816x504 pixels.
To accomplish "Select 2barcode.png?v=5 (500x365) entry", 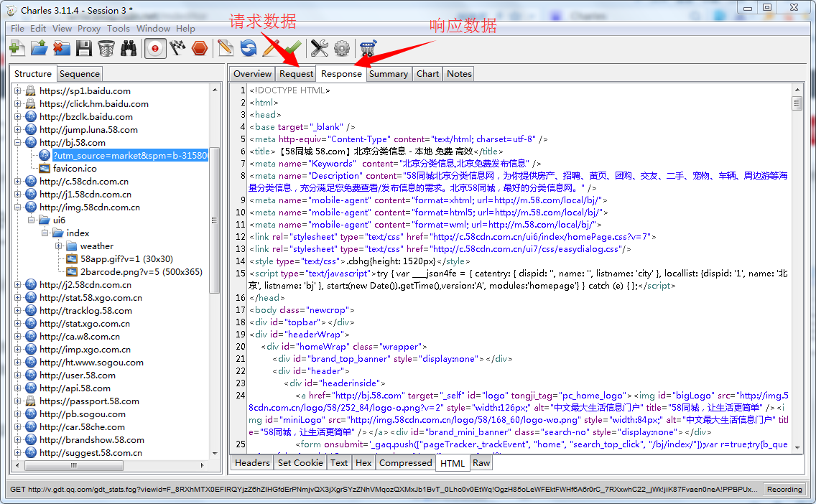I will point(141,272).
